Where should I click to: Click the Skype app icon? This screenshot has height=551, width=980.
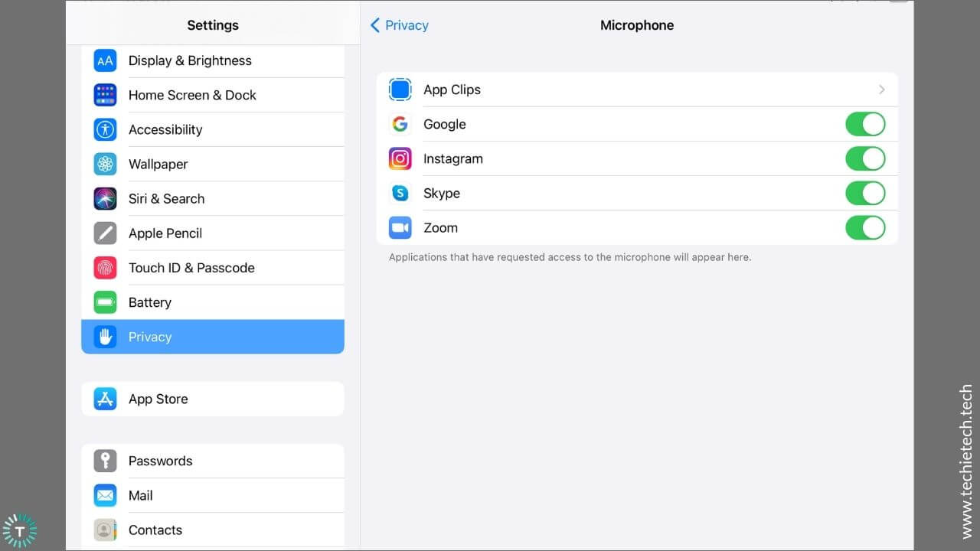point(400,193)
